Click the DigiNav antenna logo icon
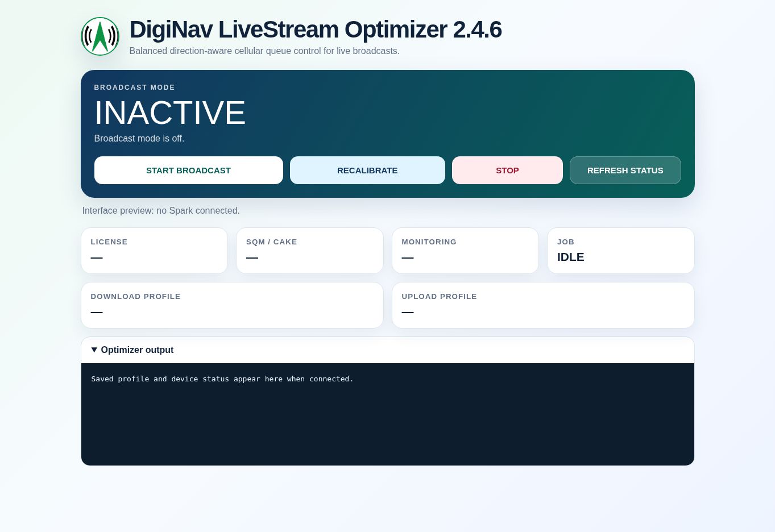The width and height of the screenshot is (775, 532). point(100,36)
